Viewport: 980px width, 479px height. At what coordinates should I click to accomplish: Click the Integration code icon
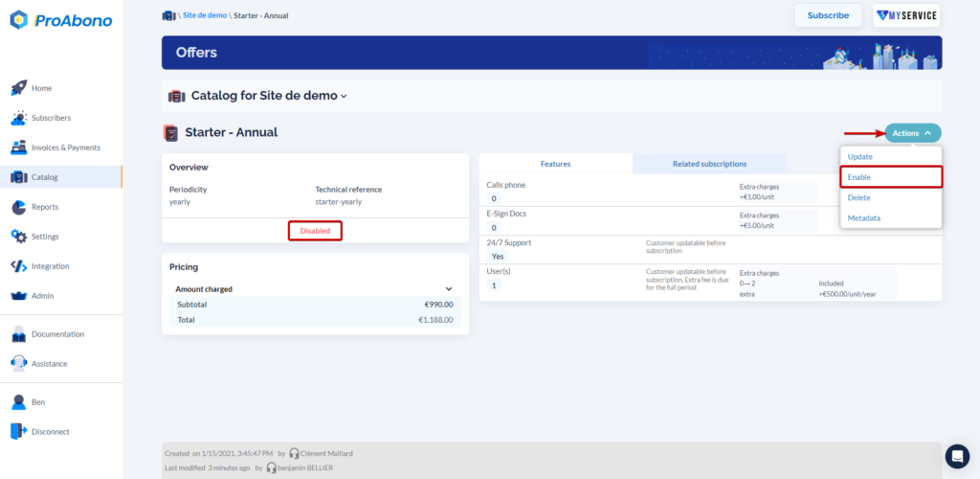(x=19, y=266)
